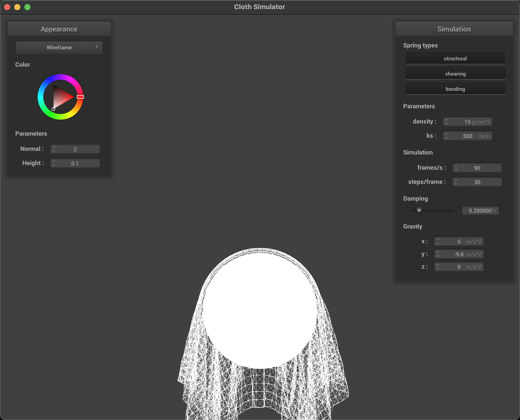Screen dimensions: 520x420
Task: Click the ks spring constant stepper arrows
Action: (446, 136)
